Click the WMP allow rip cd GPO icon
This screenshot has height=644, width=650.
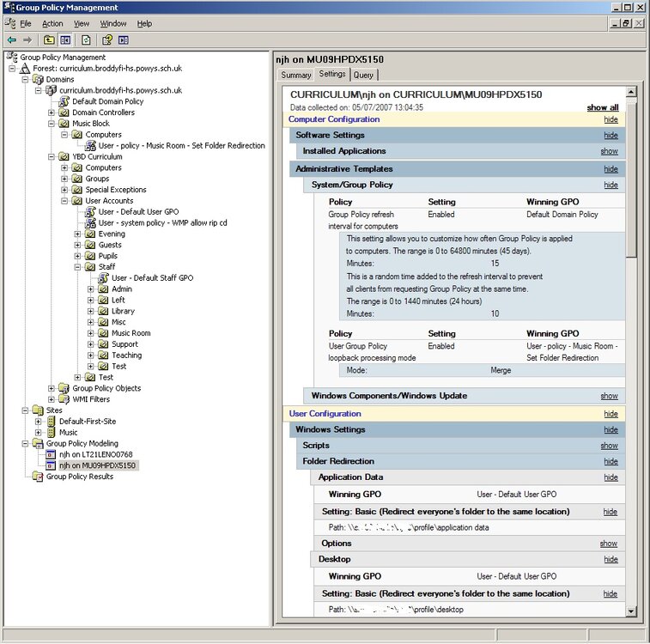tap(90, 223)
